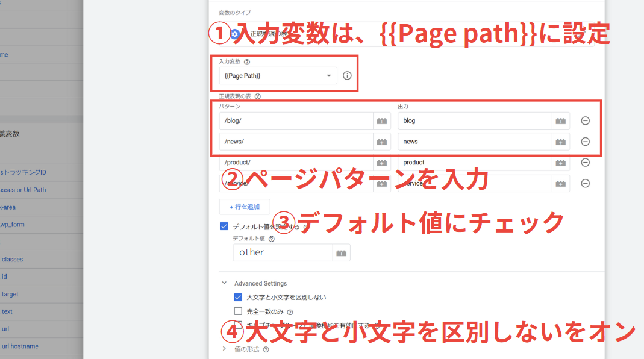Viewport: 644px width, 359px height.
Task: Click variable picker icon beside other default value
Action: [342, 252]
